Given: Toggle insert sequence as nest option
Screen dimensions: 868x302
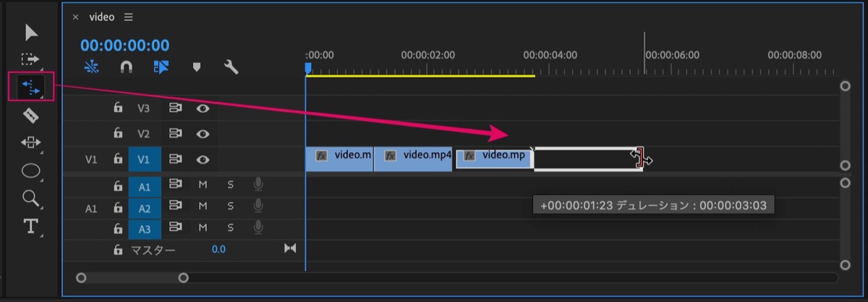Looking at the screenshot, I should pyautogui.click(x=90, y=67).
